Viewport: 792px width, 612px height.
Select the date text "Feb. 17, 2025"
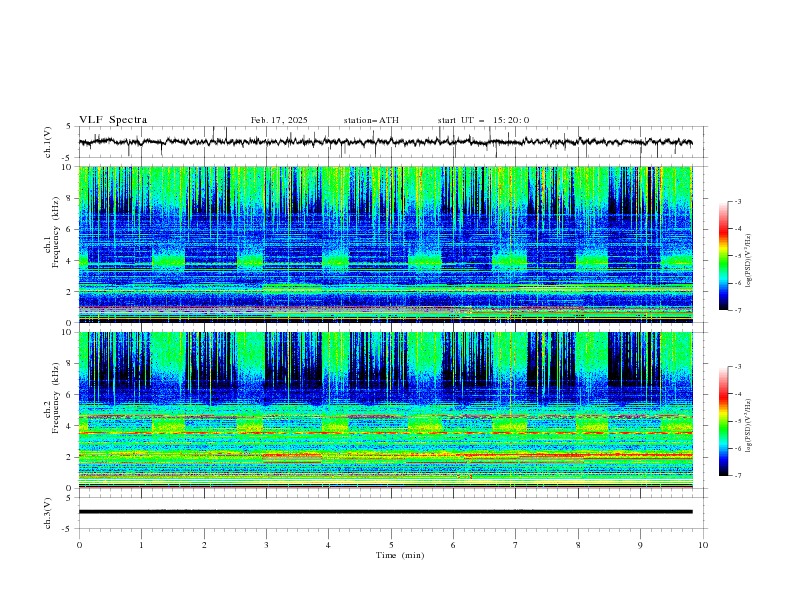[279, 120]
